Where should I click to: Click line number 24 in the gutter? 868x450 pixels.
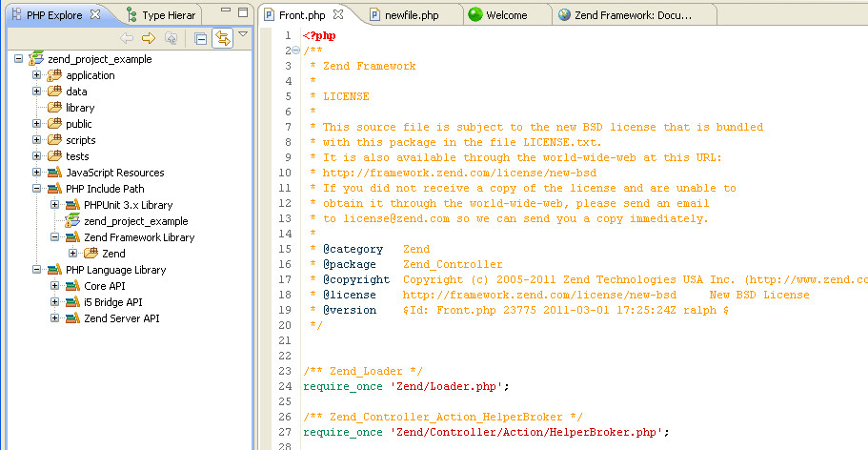pos(285,386)
